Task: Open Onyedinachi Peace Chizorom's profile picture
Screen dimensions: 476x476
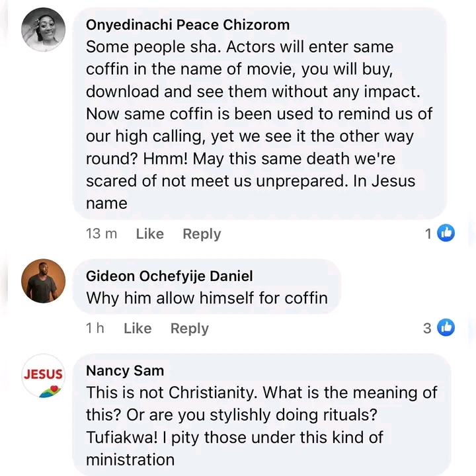Action: coord(44,30)
